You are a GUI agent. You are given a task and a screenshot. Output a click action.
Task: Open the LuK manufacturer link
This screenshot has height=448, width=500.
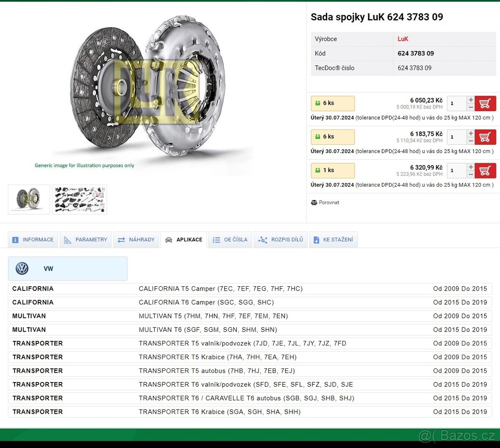tap(403, 39)
